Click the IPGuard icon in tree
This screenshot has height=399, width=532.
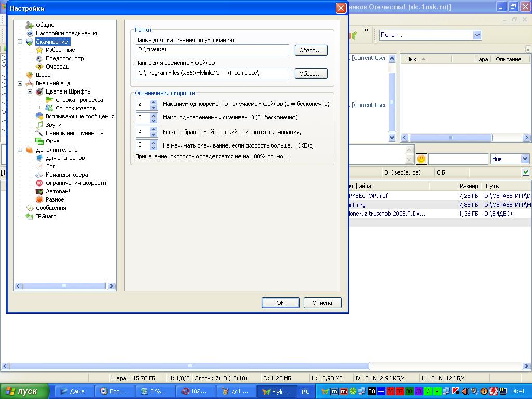click(x=30, y=216)
